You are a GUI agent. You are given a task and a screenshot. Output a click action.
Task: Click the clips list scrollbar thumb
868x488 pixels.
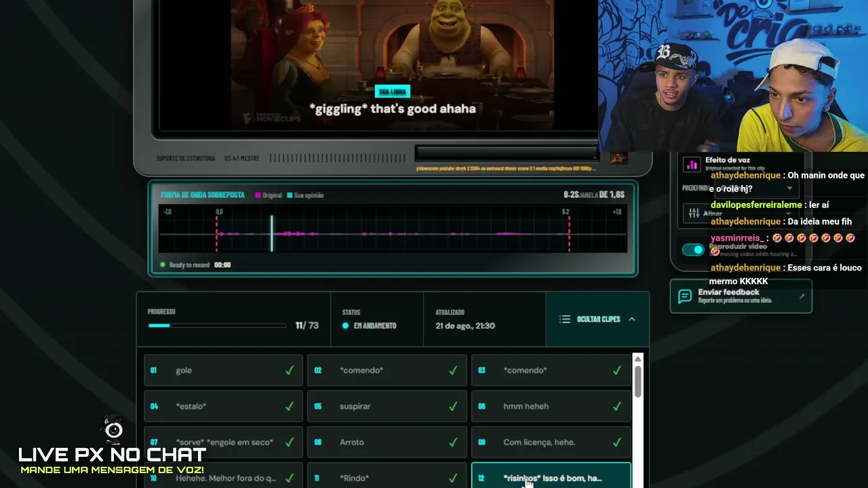(x=638, y=382)
